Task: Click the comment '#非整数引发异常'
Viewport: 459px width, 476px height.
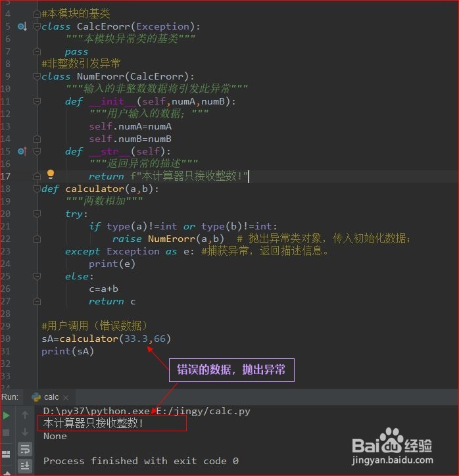Action: (81, 64)
